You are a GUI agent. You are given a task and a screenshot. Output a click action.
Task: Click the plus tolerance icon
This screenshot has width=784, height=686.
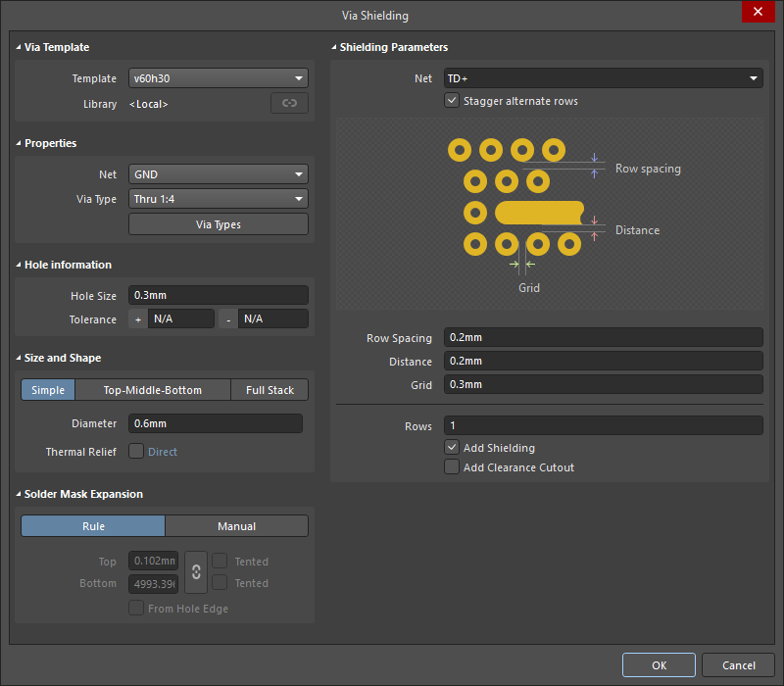pos(137,319)
